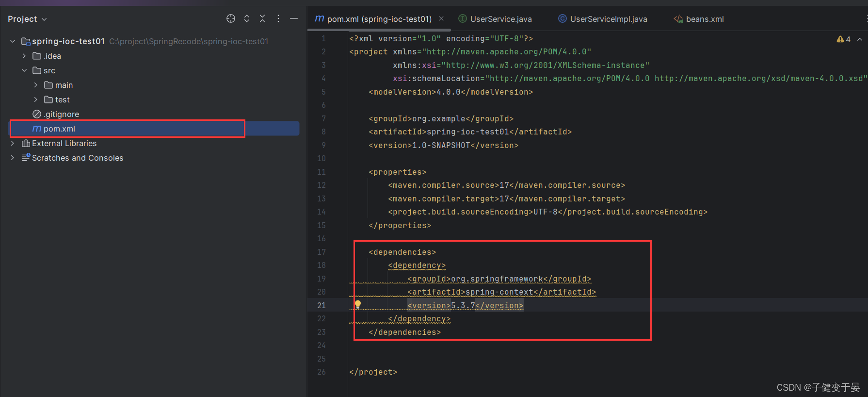868x397 pixels.
Task: Open the Project panel options menu
Action: pos(278,18)
